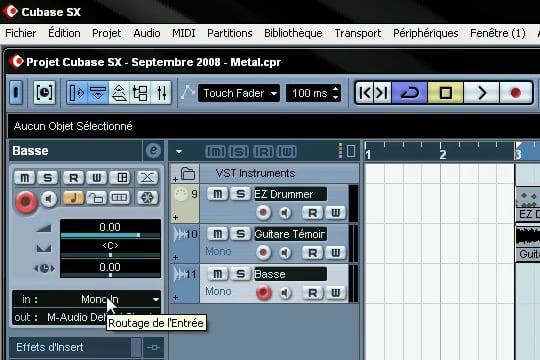Expand the VST Instruments folder track
The height and width of the screenshot is (360, 540).
[x=175, y=179]
